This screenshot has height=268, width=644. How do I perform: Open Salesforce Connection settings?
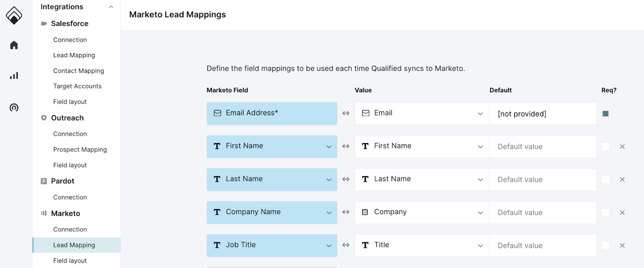[70, 40]
